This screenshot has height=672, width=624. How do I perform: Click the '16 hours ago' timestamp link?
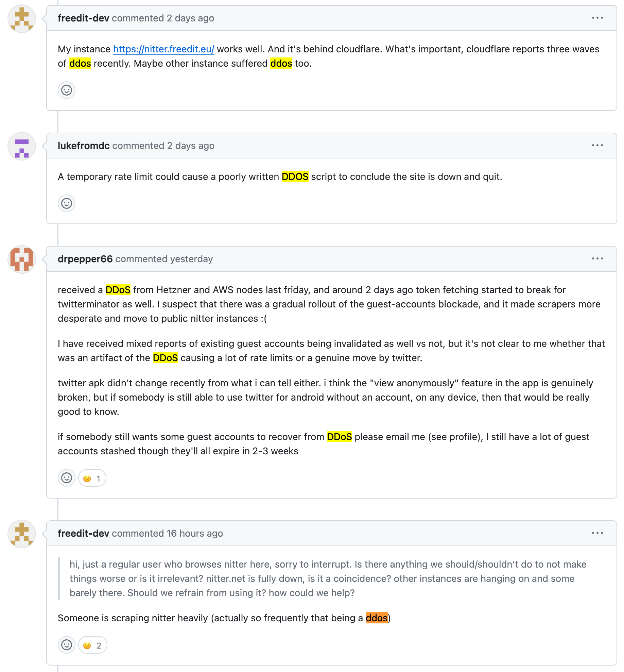point(195,534)
